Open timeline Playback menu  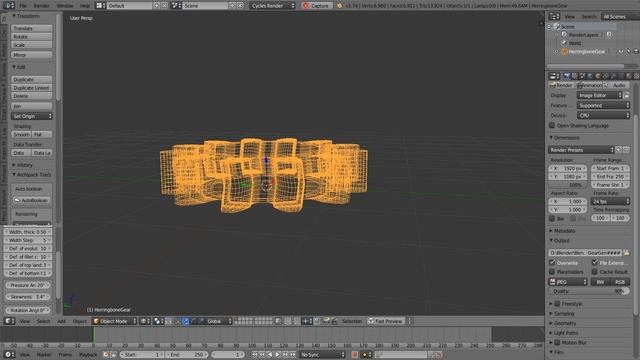point(88,355)
